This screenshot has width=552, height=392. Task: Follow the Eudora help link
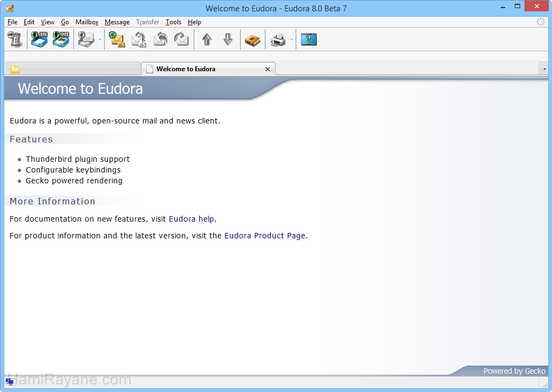[192, 219]
